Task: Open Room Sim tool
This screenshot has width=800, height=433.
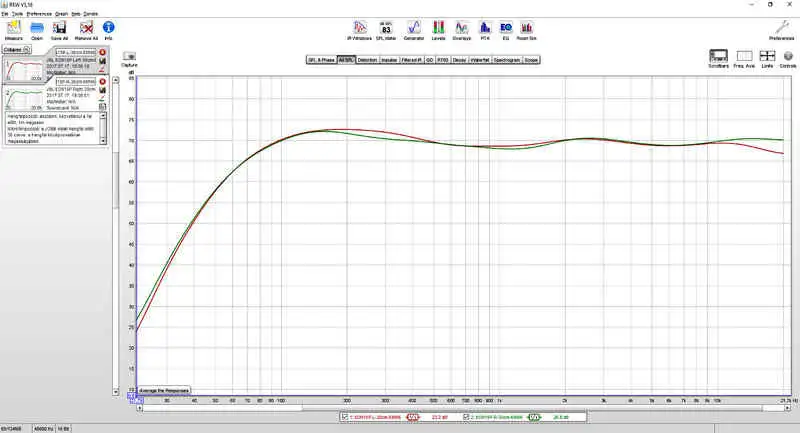Action: click(527, 29)
